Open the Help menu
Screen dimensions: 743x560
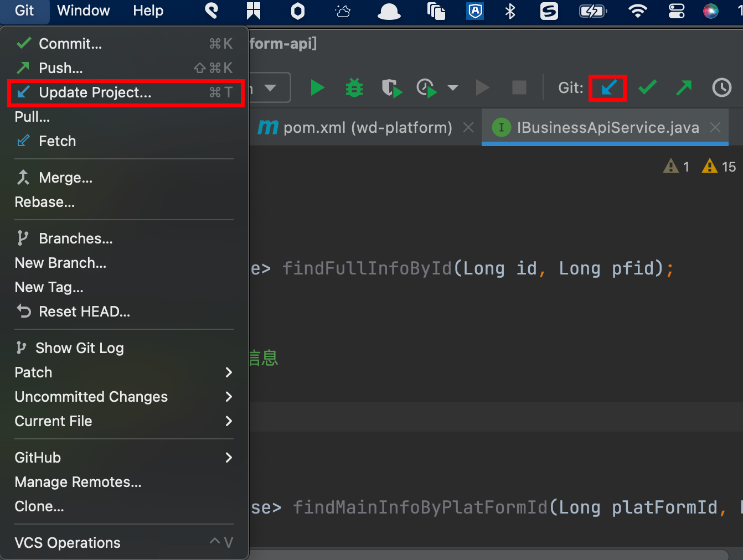coord(148,11)
